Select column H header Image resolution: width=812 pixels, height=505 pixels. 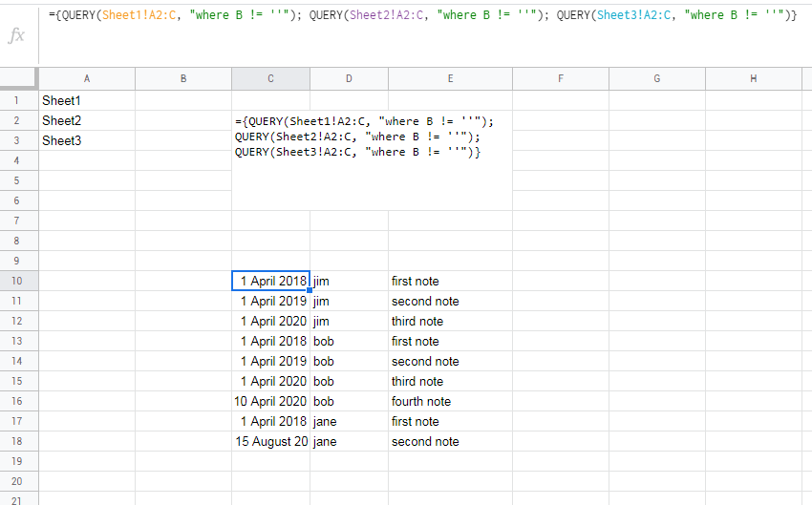point(754,78)
